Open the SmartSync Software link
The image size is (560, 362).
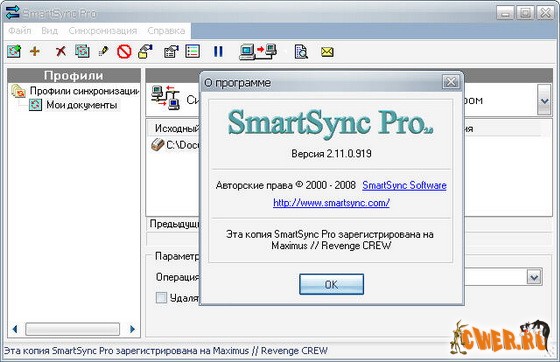[x=404, y=185]
